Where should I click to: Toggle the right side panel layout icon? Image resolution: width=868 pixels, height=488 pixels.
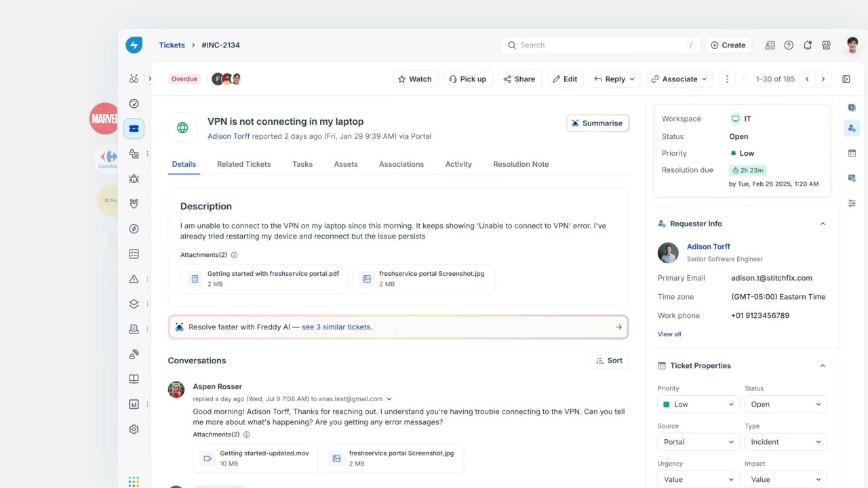846,79
